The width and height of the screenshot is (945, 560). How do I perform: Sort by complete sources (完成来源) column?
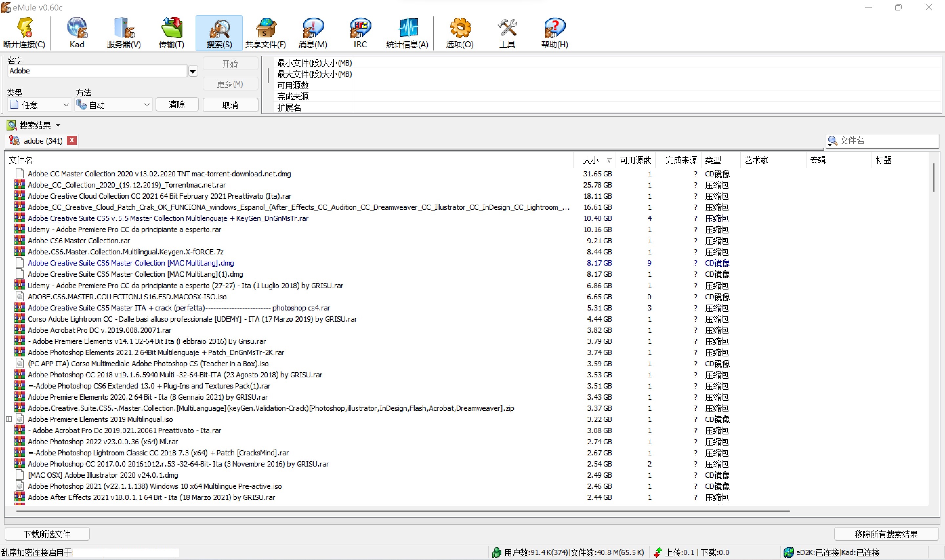click(x=679, y=160)
